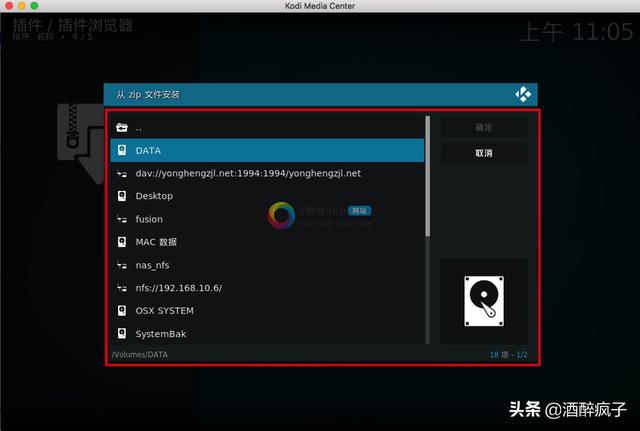The image size is (640, 431).
Task: Open the nfs://192.168.10.6/ location
Action: 267,288
